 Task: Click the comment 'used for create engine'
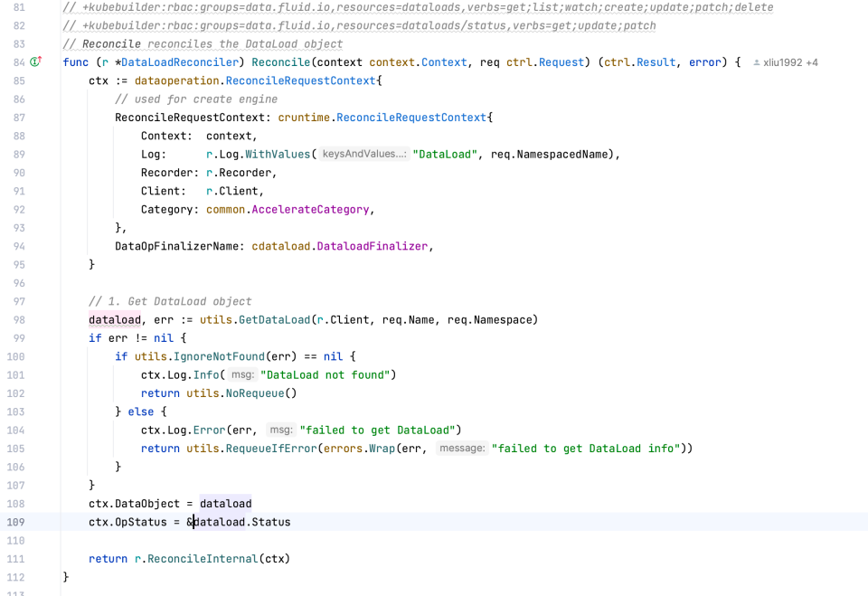pos(196,99)
